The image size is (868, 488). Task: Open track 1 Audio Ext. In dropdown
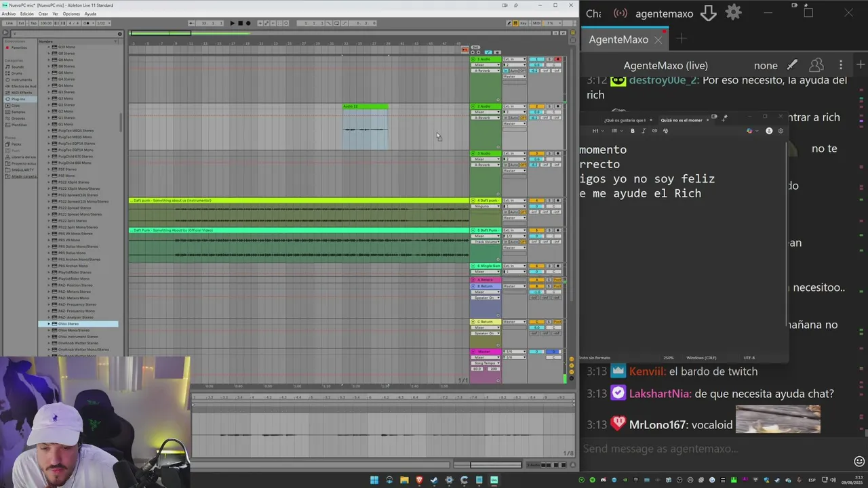tap(515, 59)
